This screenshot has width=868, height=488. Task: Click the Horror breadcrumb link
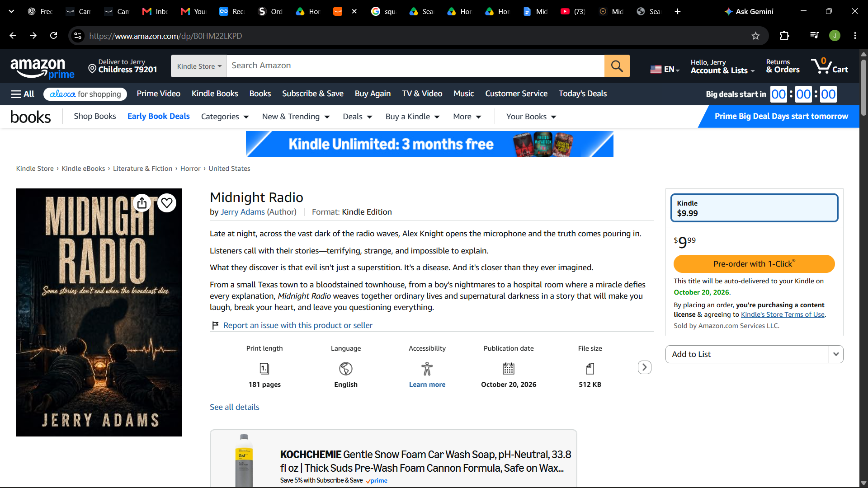pos(190,169)
